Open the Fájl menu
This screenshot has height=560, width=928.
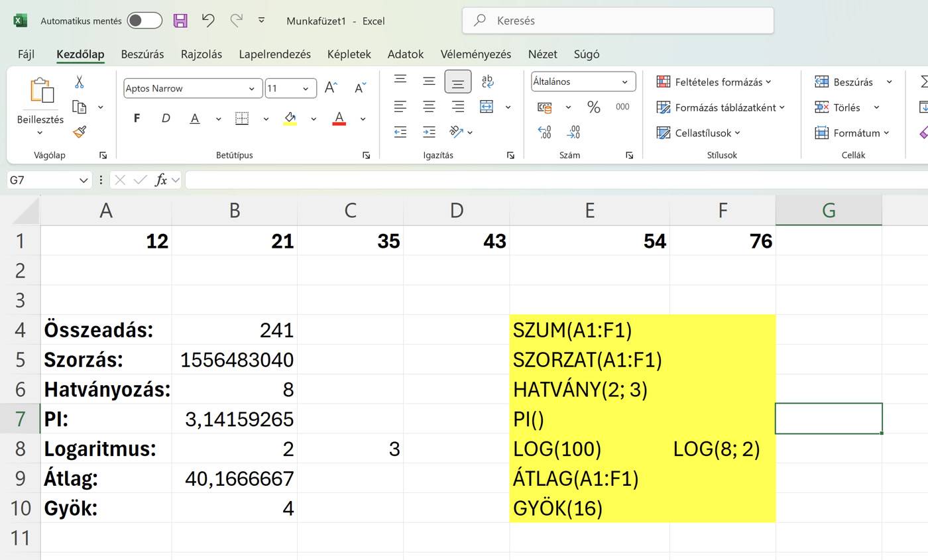26,54
